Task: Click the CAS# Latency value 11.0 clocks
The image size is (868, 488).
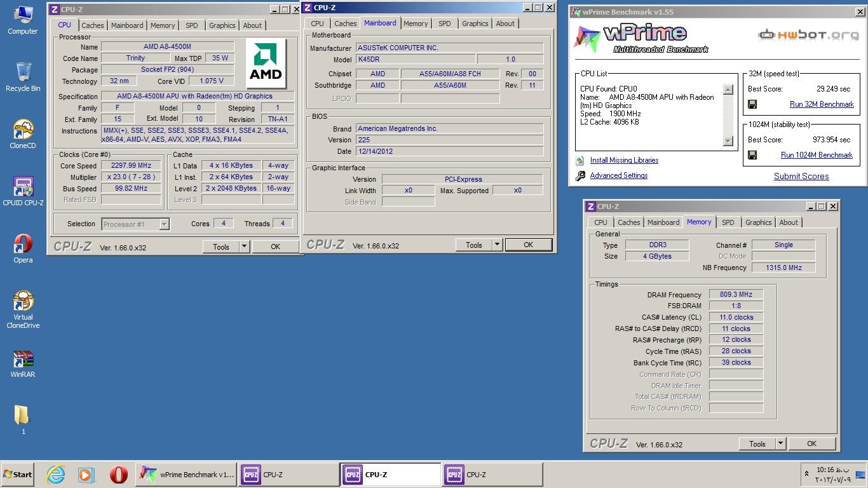Action: tap(736, 317)
